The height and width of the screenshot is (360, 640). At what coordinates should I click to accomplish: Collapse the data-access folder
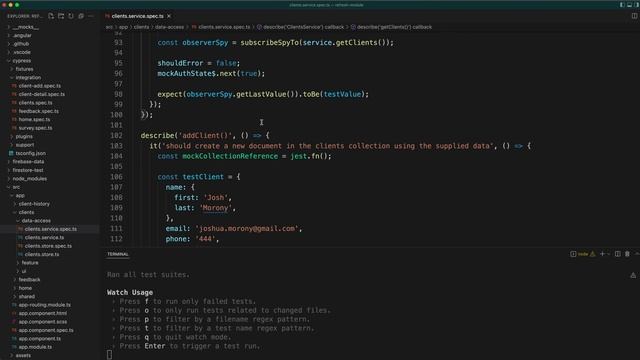(36, 220)
